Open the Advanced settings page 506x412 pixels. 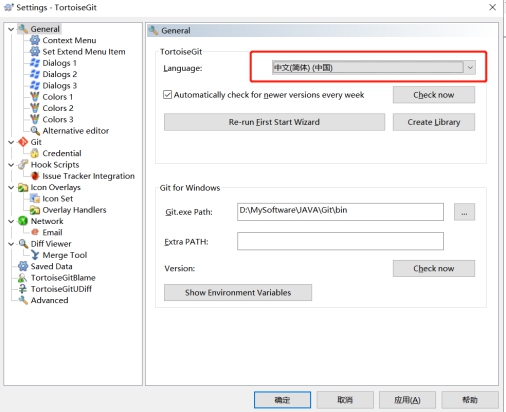coord(49,300)
